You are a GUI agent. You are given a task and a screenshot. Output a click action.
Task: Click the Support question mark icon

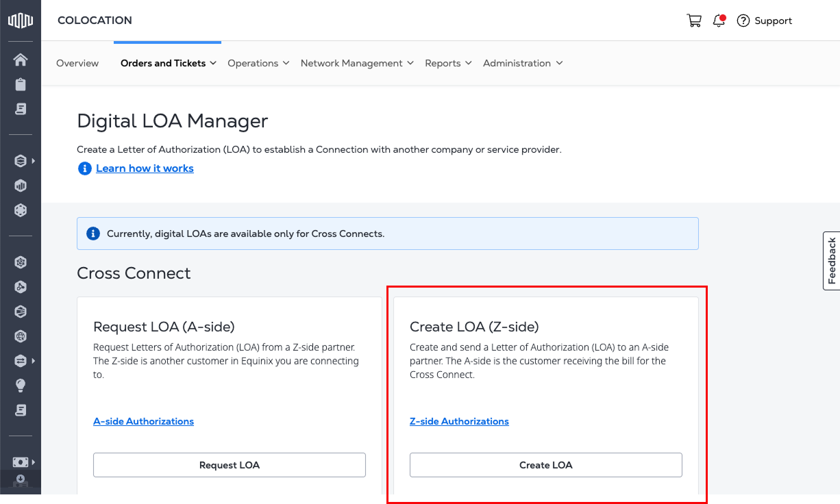click(x=743, y=21)
